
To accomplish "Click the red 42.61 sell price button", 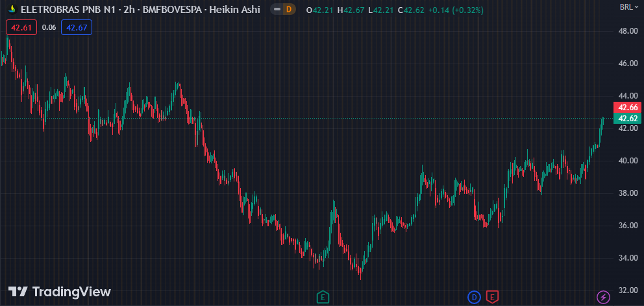I will click(21, 27).
